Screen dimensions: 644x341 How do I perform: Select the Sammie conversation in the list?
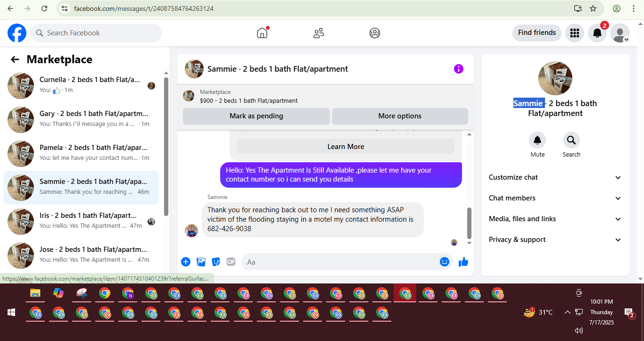tap(81, 188)
